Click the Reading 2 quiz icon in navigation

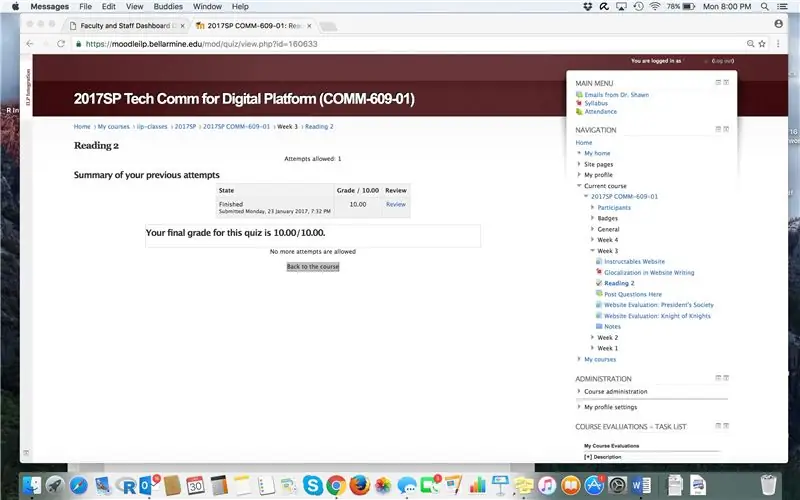[x=599, y=283]
